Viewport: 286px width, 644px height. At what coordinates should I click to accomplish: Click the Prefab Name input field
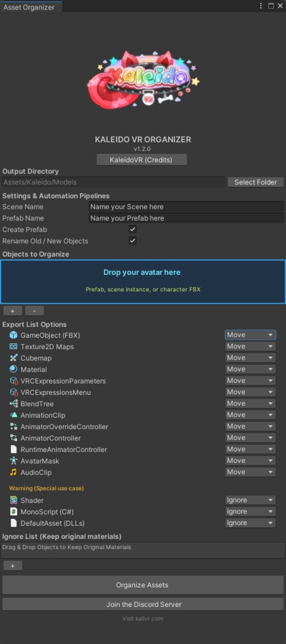(x=186, y=218)
